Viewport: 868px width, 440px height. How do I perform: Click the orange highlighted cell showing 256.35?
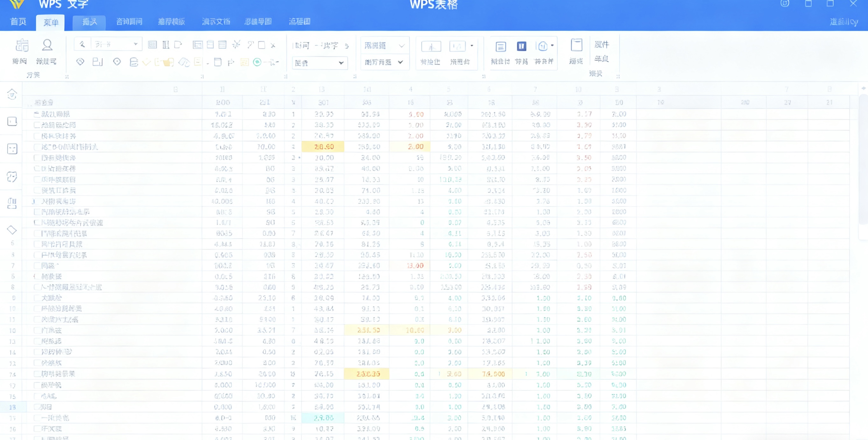[x=367, y=374]
